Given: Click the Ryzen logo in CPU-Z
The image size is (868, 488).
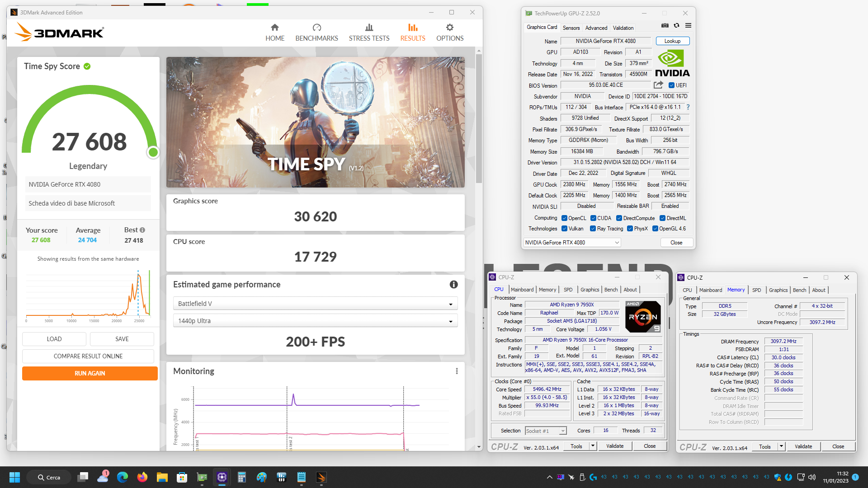Looking at the screenshot, I should click(643, 316).
